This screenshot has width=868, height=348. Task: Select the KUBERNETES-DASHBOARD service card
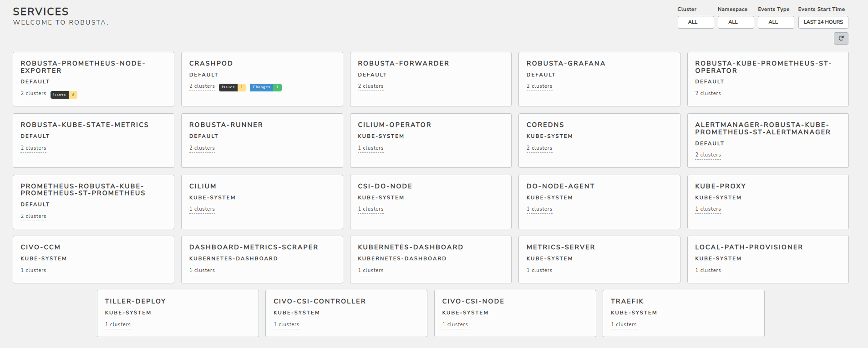click(x=430, y=259)
